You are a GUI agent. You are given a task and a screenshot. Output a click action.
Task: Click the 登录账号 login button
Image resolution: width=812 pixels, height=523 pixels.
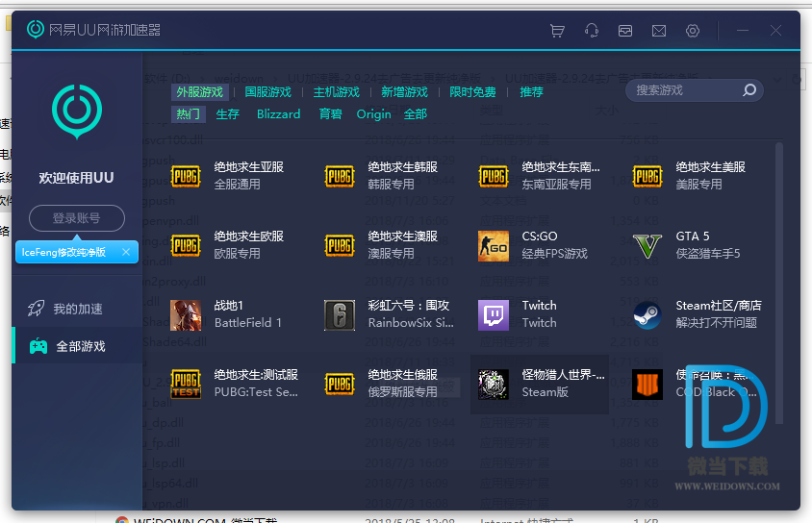pos(77,218)
